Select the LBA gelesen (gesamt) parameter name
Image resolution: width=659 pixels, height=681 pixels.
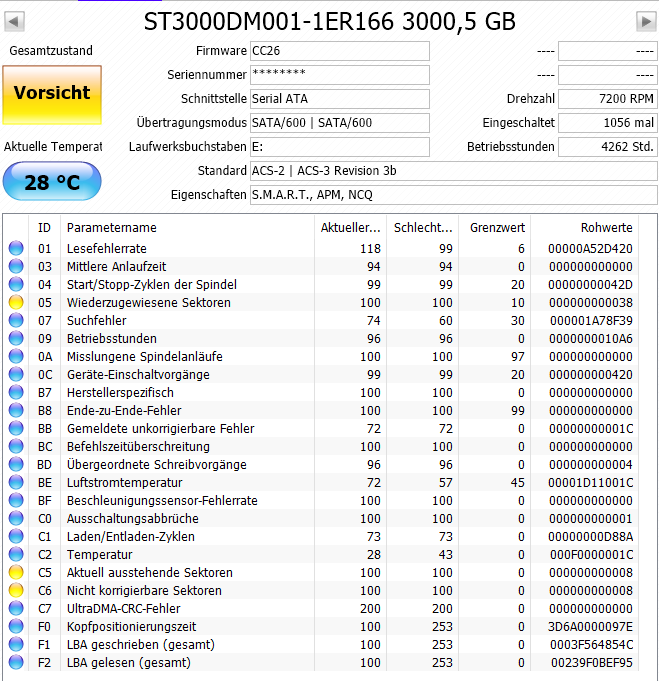129,663
